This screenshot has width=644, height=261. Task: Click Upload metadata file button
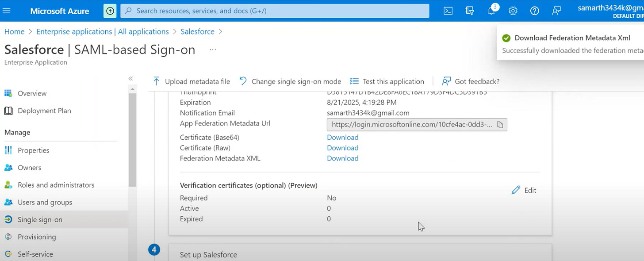coord(191,81)
